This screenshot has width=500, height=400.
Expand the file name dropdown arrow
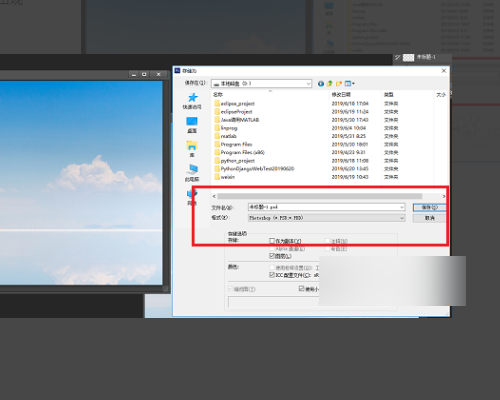coord(402,207)
